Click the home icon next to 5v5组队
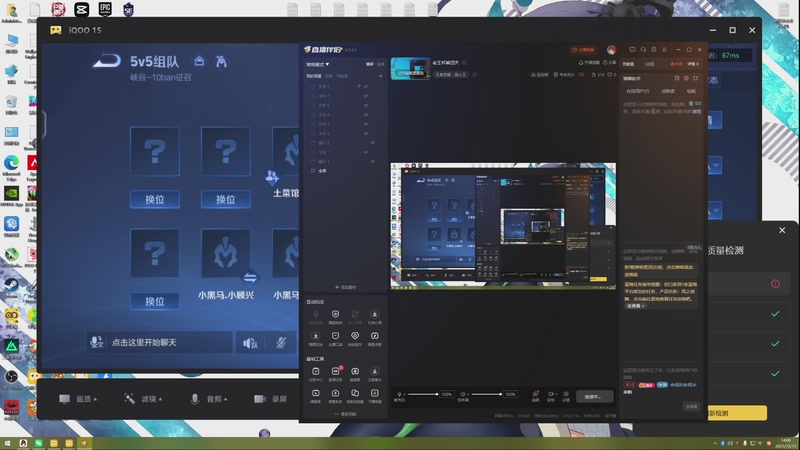The height and width of the screenshot is (450, 800). pos(199,61)
